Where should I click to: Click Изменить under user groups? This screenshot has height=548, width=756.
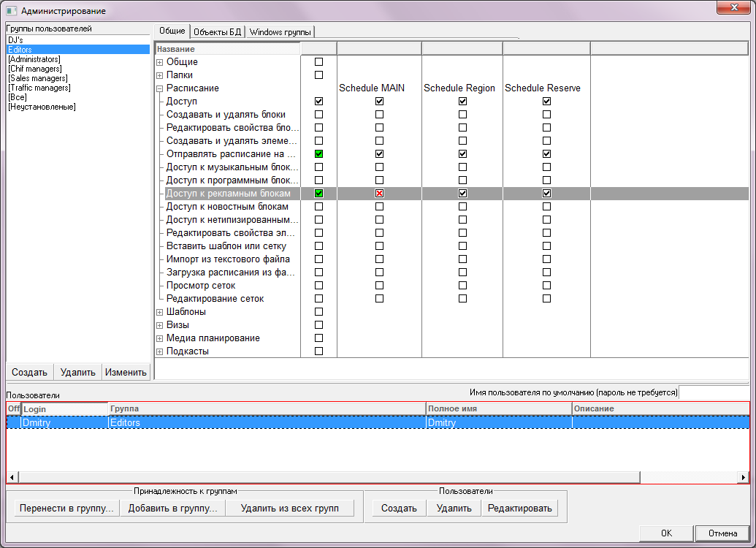126,373
